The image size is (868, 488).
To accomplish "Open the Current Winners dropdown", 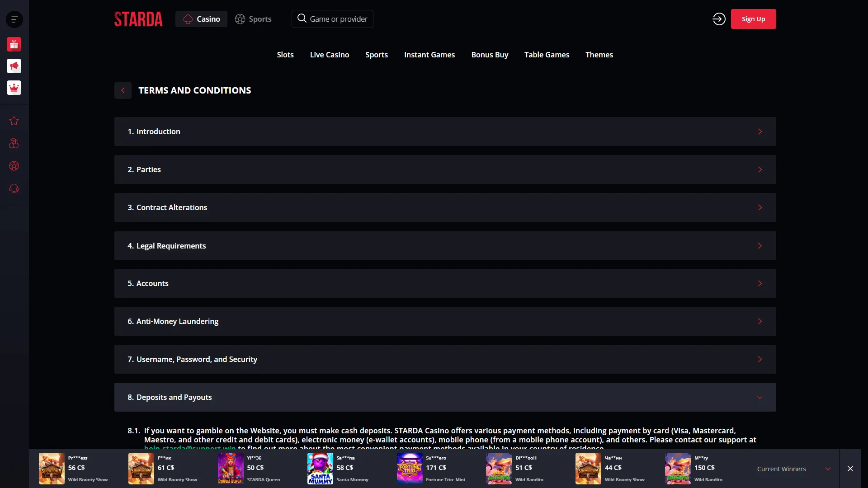I will pos(793,469).
